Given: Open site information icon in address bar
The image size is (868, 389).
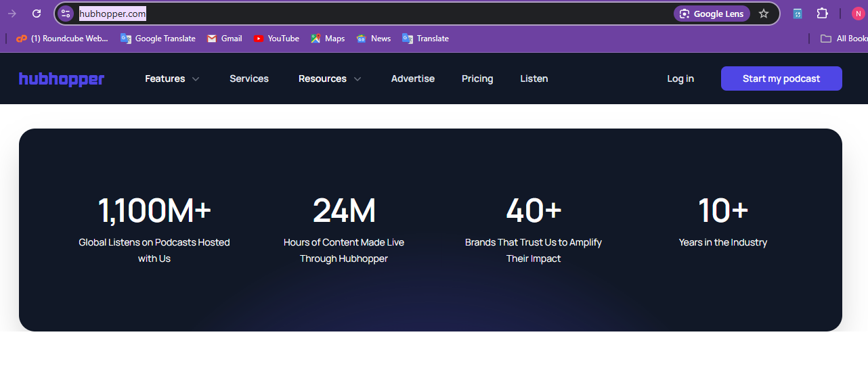Looking at the screenshot, I should point(66,14).
